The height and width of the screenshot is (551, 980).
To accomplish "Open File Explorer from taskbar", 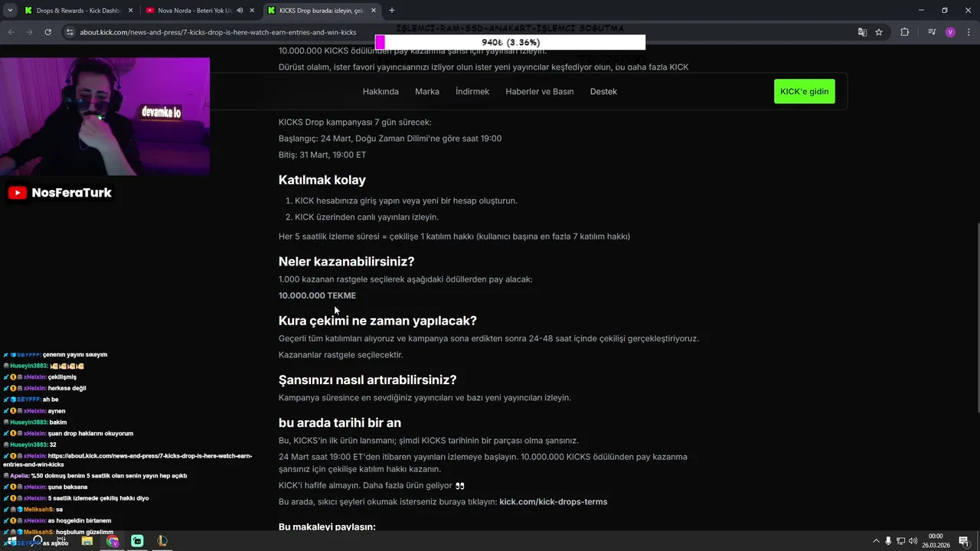I will coord(87,541).
